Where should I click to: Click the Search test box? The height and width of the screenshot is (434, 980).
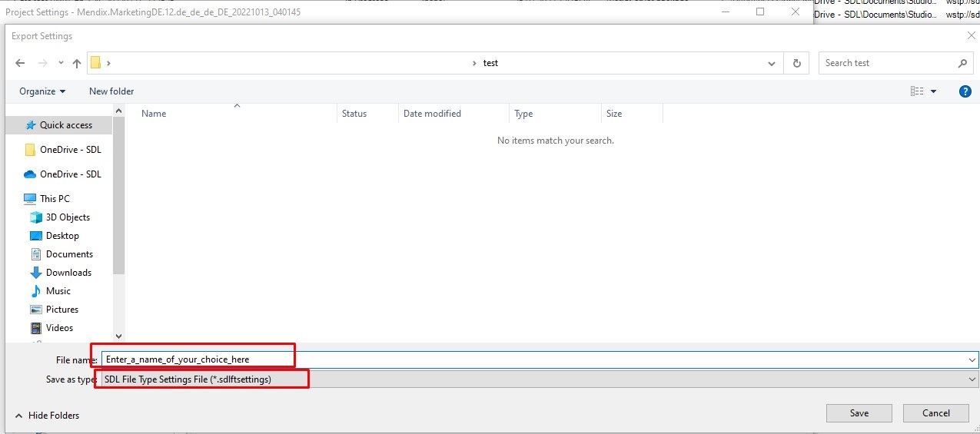[888, 63]
